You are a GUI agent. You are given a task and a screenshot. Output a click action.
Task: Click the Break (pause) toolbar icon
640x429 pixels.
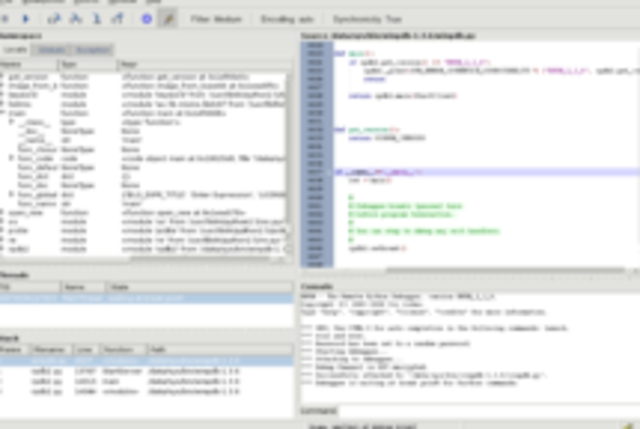(5, 19)
